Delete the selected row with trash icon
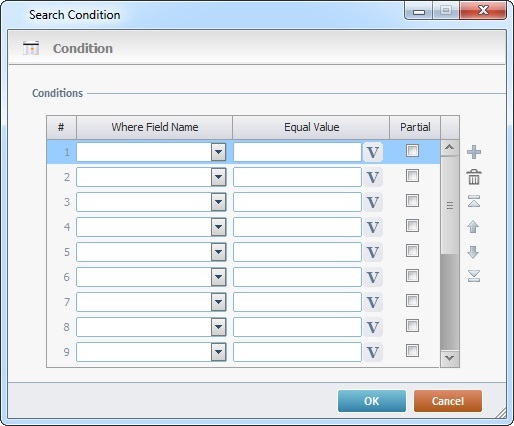The image size is (514, 426). [x=474, y=177]
